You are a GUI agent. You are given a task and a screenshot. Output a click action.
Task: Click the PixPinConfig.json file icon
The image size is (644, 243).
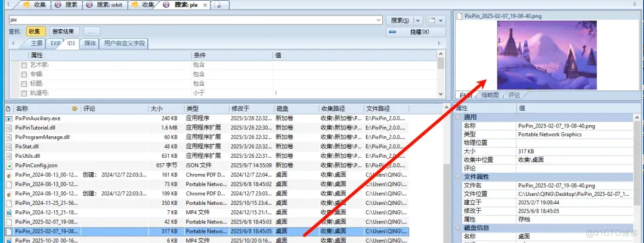tap(9, 166)
